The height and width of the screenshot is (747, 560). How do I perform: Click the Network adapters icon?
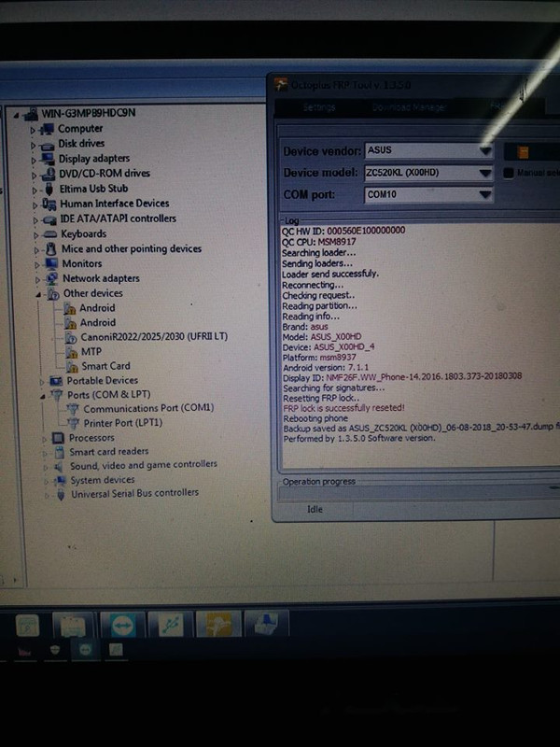coord(51,278)
